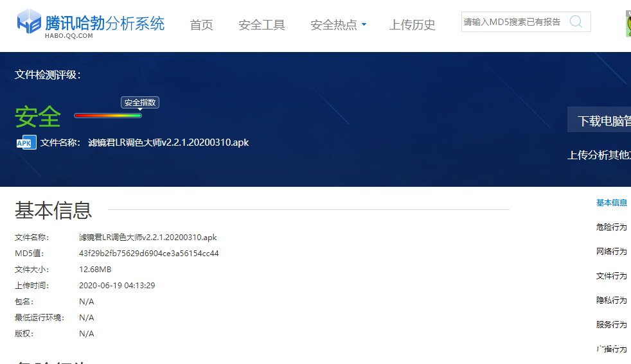Click the user avatar at top right
This screenshot has height=364, width=631.
[628, 24]
